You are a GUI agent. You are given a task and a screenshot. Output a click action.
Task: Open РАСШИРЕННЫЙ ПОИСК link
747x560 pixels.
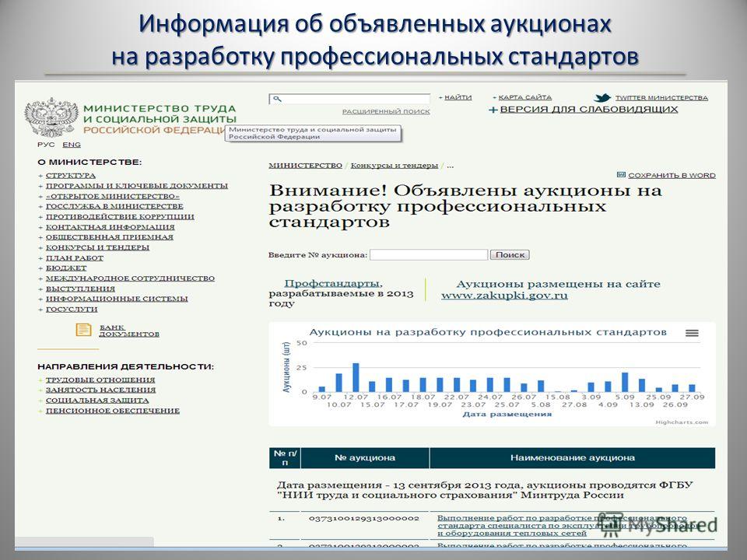(x=386, y=111)
